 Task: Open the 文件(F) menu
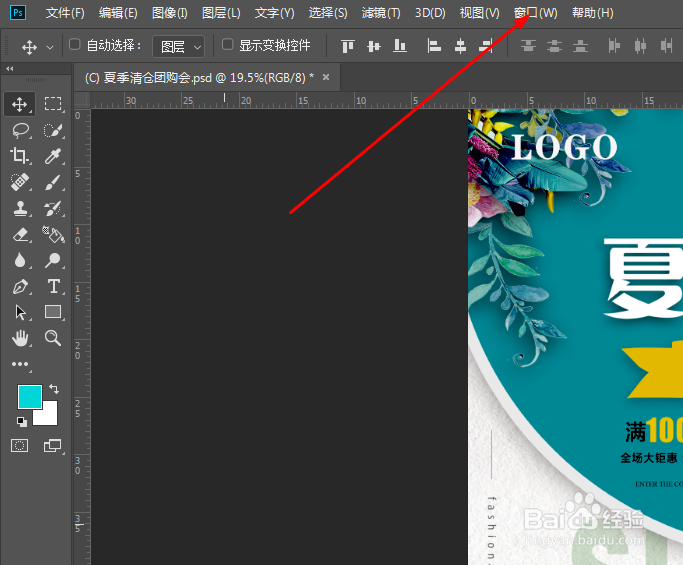pos(65,13)
